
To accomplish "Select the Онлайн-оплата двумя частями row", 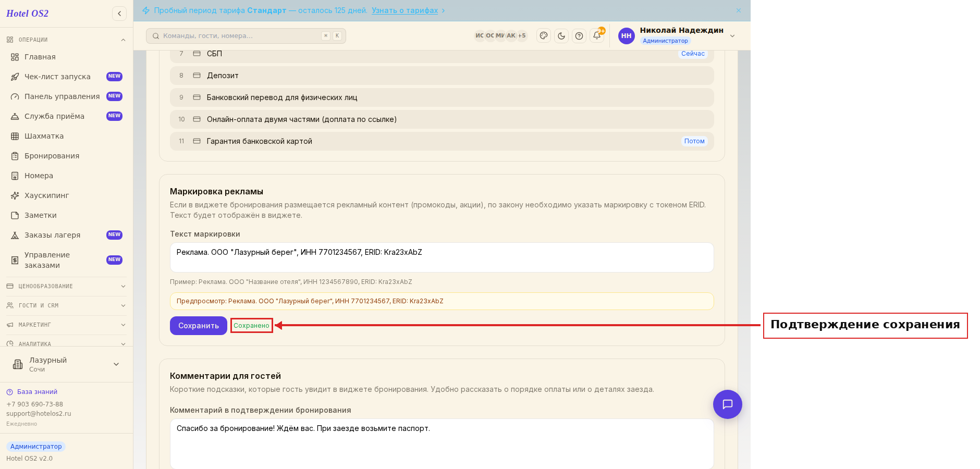I will [442, 119].
